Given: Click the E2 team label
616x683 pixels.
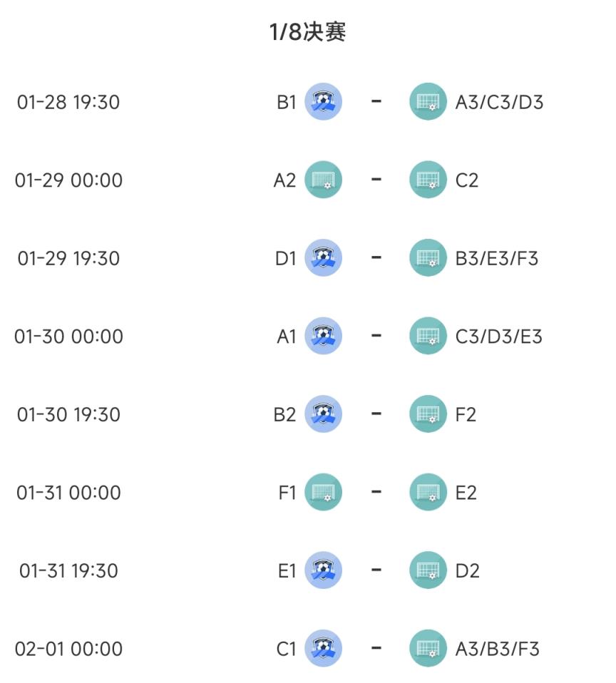Looking at the screenshot, I should click(466, 493).
